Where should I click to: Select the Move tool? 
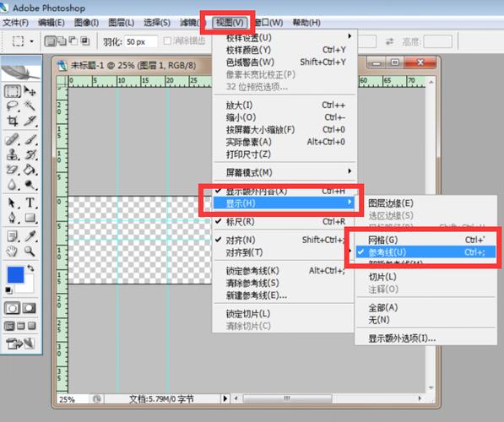pos(30,92)
